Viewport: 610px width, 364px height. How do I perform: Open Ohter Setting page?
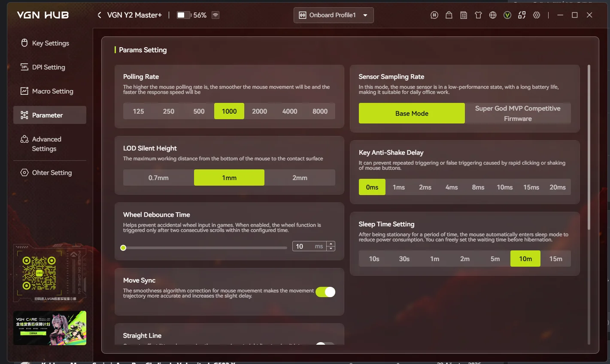pos(50,173)
